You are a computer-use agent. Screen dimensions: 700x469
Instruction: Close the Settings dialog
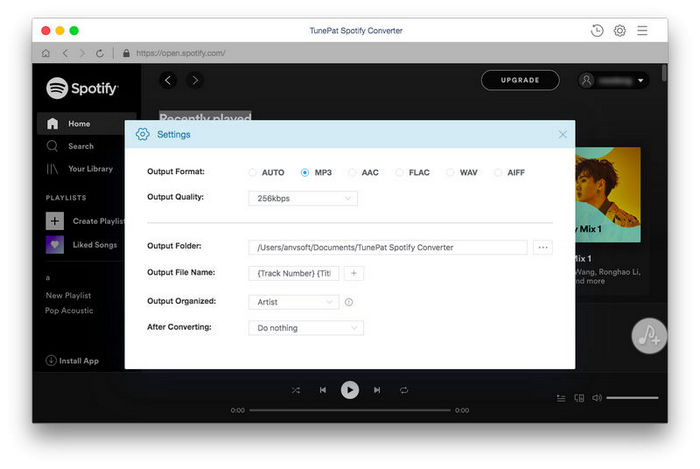[562, 134]
